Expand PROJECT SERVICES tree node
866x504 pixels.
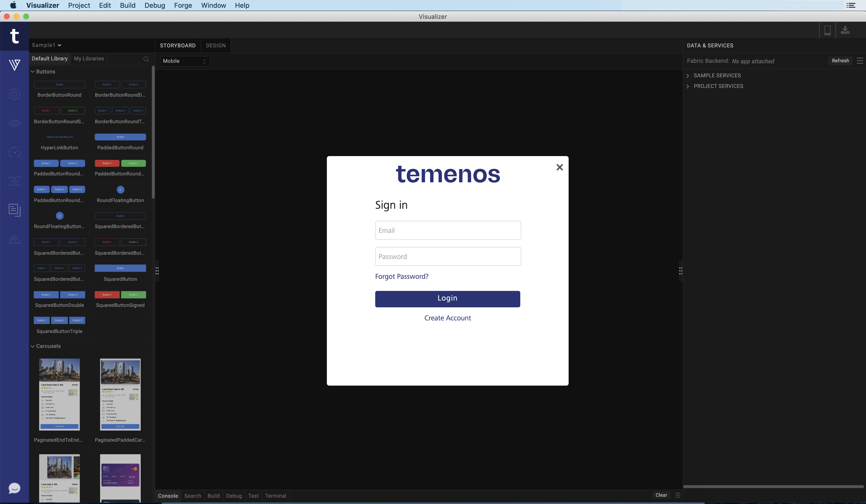point(688,86)
